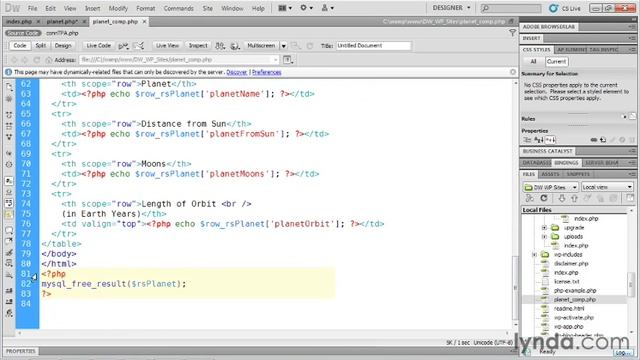Click the New CSS Rule icon
Screen dimensions: 640x360
pos(603,140)
